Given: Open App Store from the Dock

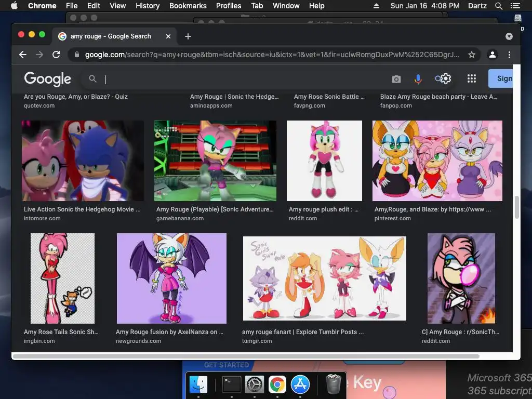Looking at the screenshot, I should [300, 384].
